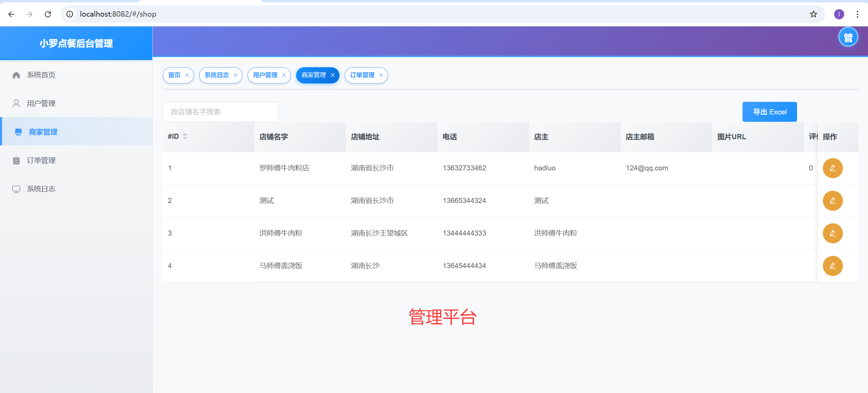Bookmark this page with star icon
868x393 pixels.
(x=813, y=14)
